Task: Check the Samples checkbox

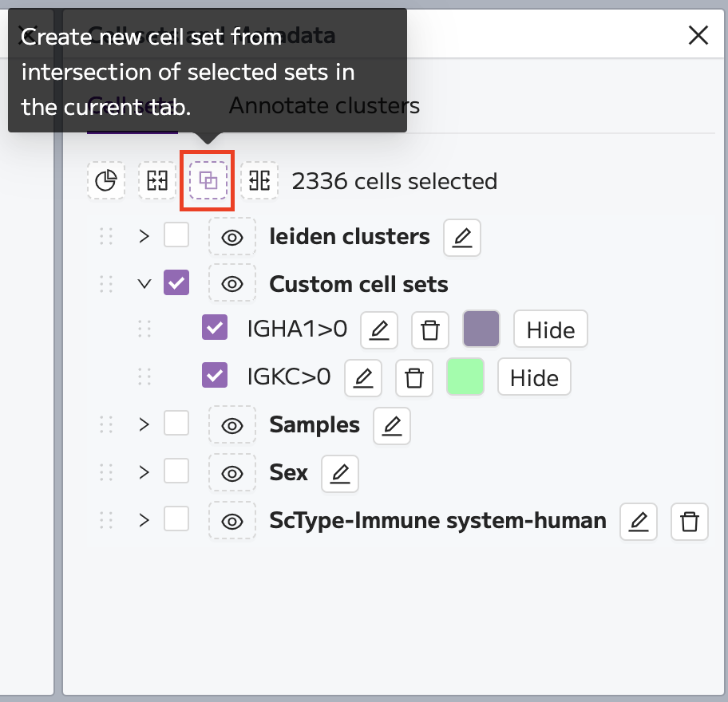Action: click(x=176, y=423)
